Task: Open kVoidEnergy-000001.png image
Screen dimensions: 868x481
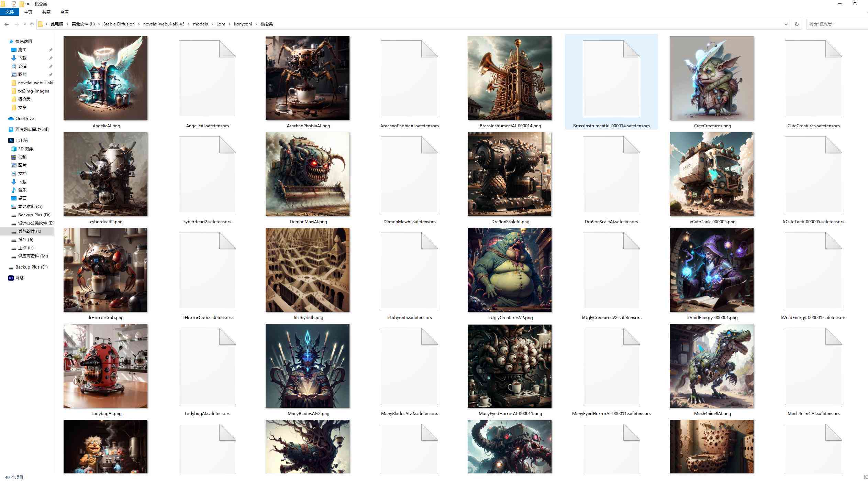Action: [712, 270]
